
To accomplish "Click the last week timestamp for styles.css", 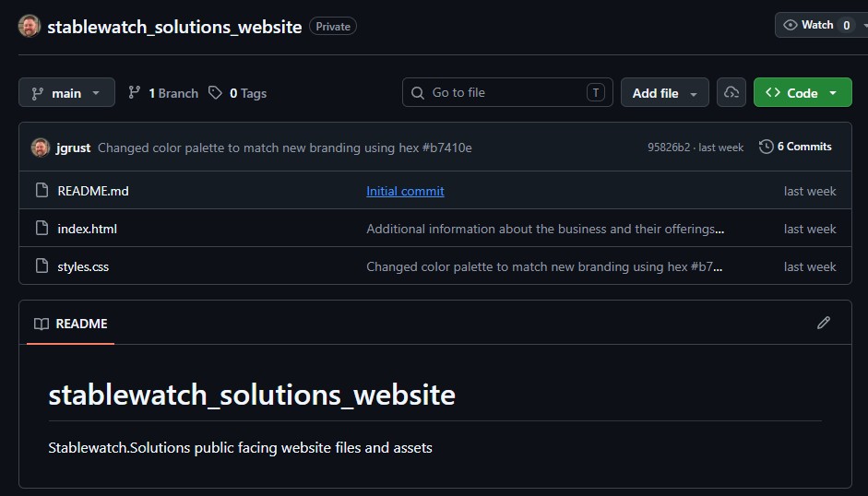I will 809,266.
